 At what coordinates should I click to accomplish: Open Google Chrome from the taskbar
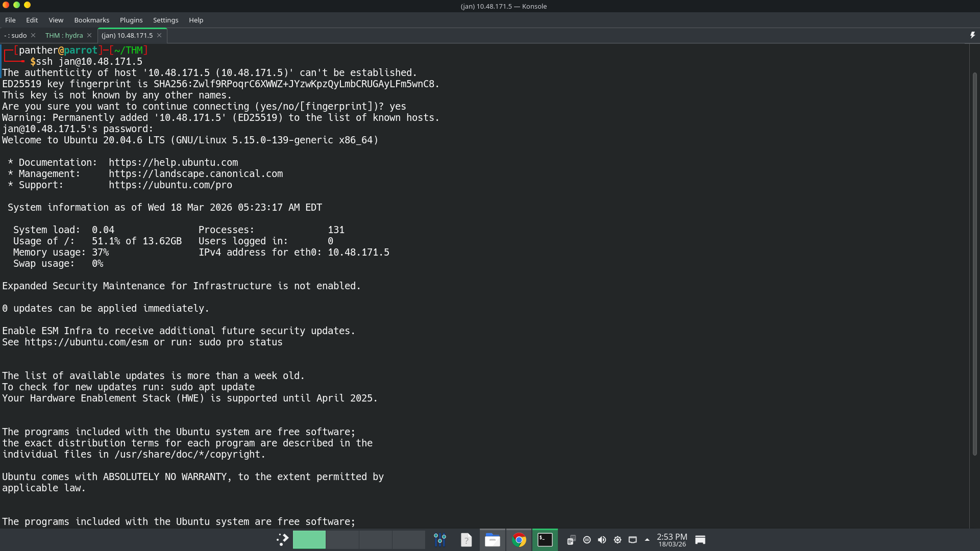(519, 539)
